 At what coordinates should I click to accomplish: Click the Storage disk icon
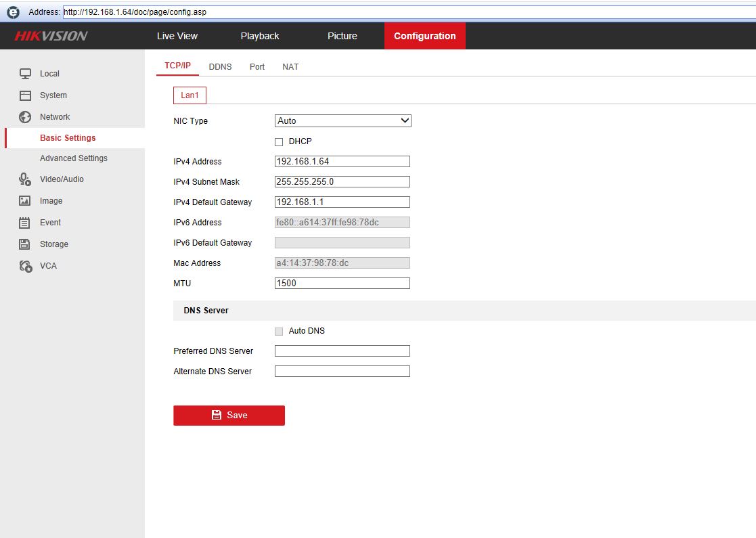(x=25, y=244)
